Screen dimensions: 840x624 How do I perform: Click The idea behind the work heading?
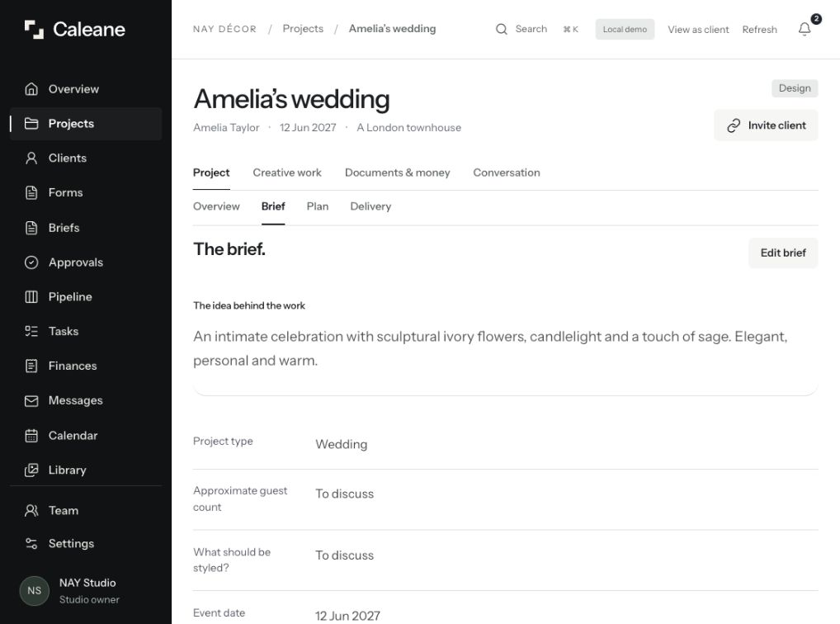[249, 305]
